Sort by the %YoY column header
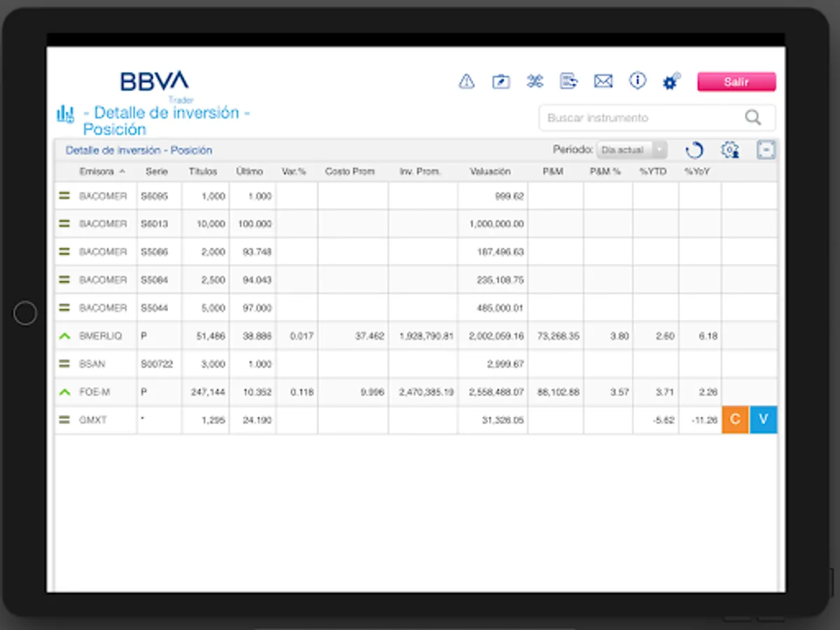 tap(697, 171)
